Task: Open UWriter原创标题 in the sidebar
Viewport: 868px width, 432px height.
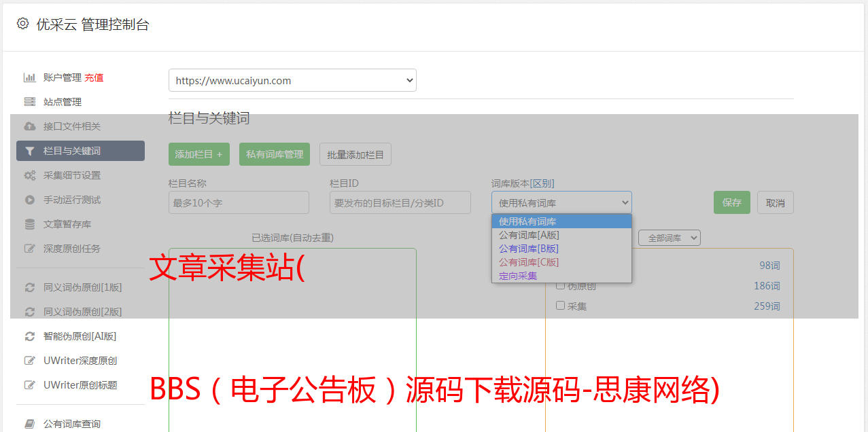Action: [x=80, y=385]
